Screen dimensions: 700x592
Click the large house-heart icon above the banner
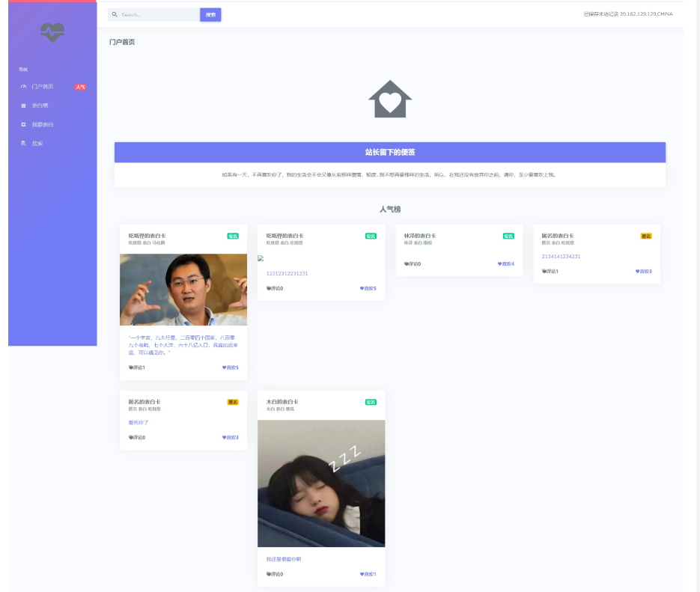389,98
